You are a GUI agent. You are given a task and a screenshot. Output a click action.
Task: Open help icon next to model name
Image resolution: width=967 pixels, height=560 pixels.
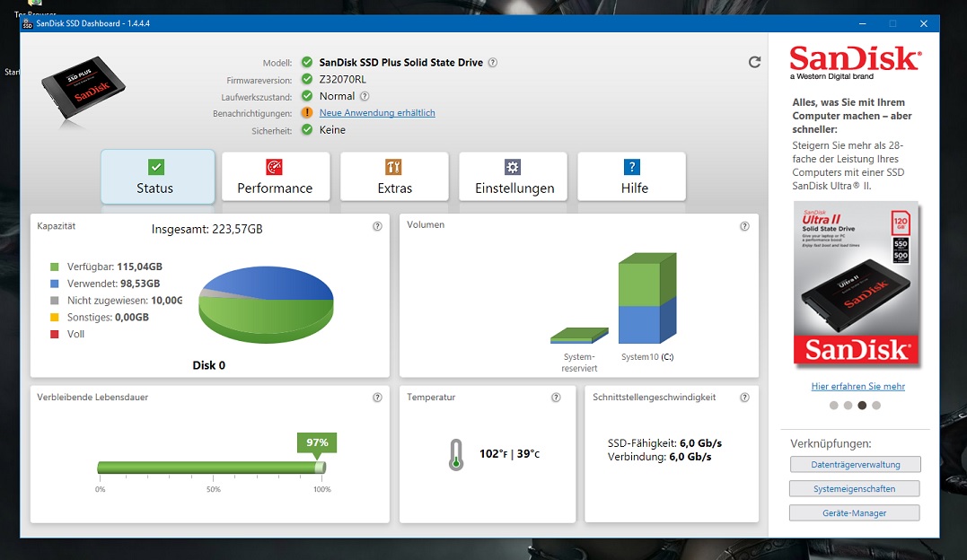point(493,62)
